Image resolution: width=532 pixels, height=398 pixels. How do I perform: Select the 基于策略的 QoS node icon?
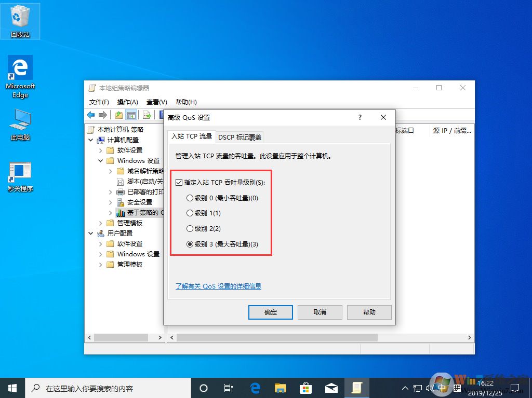click(x=120, y=212)
